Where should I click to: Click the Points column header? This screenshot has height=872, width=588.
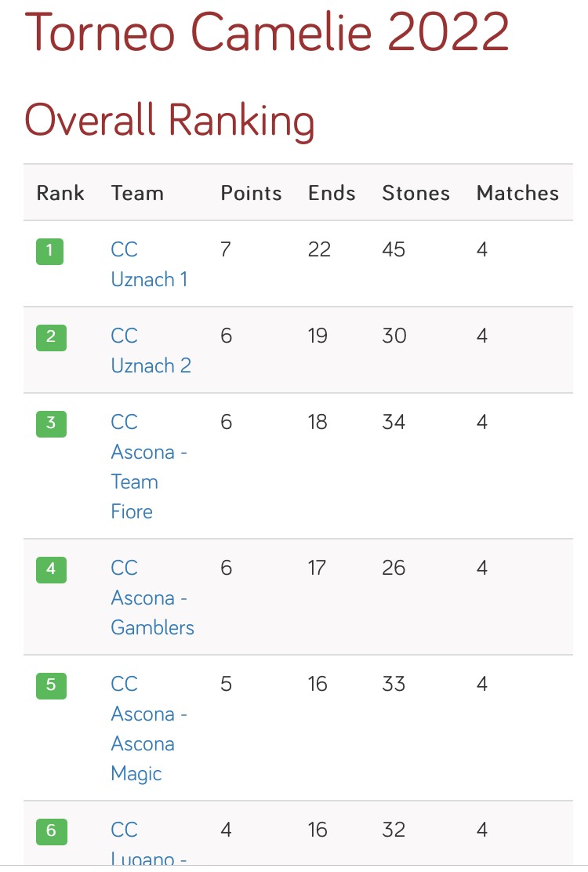pos(251,193)
